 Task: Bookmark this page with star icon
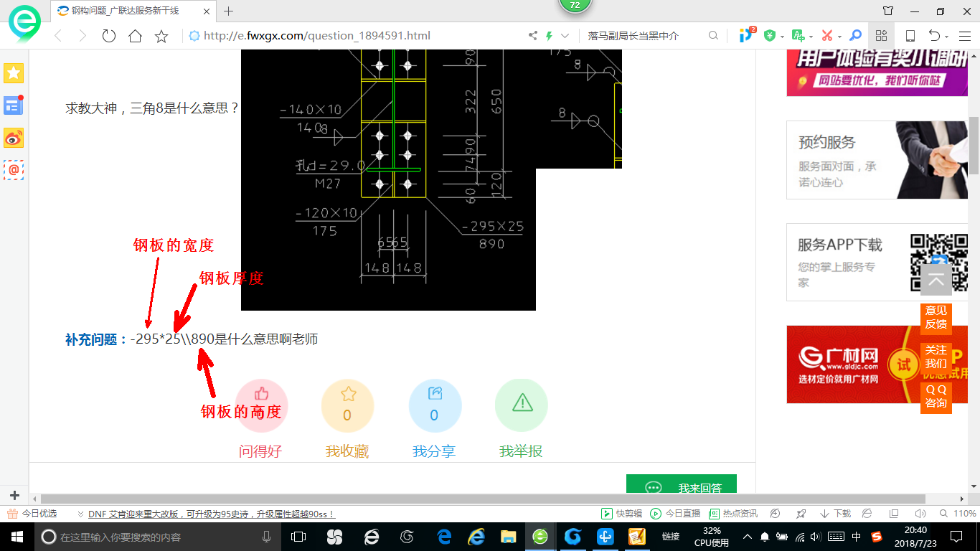coord(161,36)
